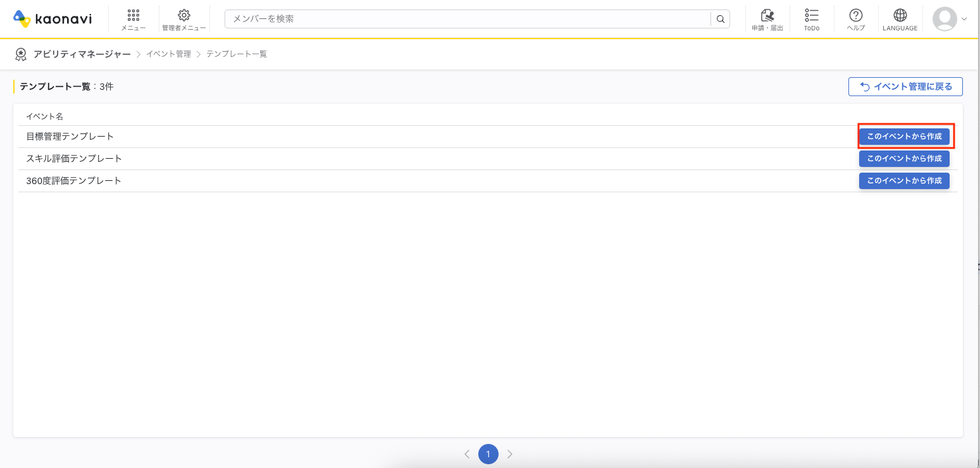Screen dimensions: 980x468
Task: Click the メンバーを検索 search field
Action: [468, 19]
